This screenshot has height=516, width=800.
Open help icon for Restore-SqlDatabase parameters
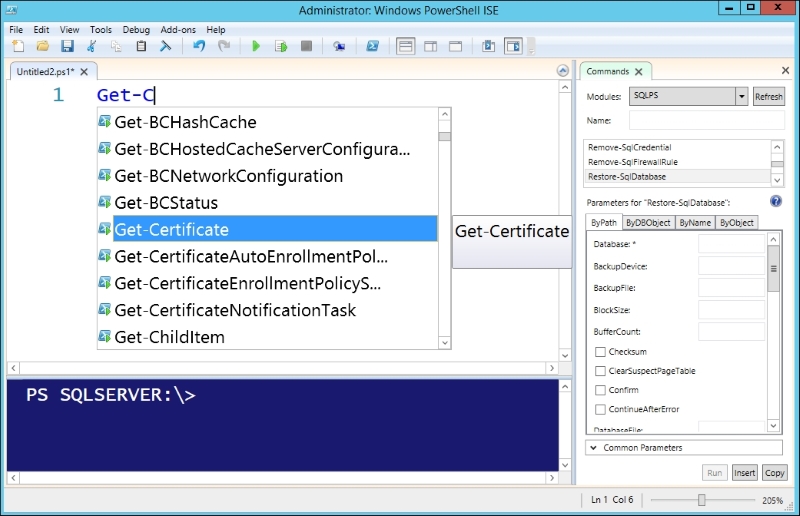coord(776,201)
